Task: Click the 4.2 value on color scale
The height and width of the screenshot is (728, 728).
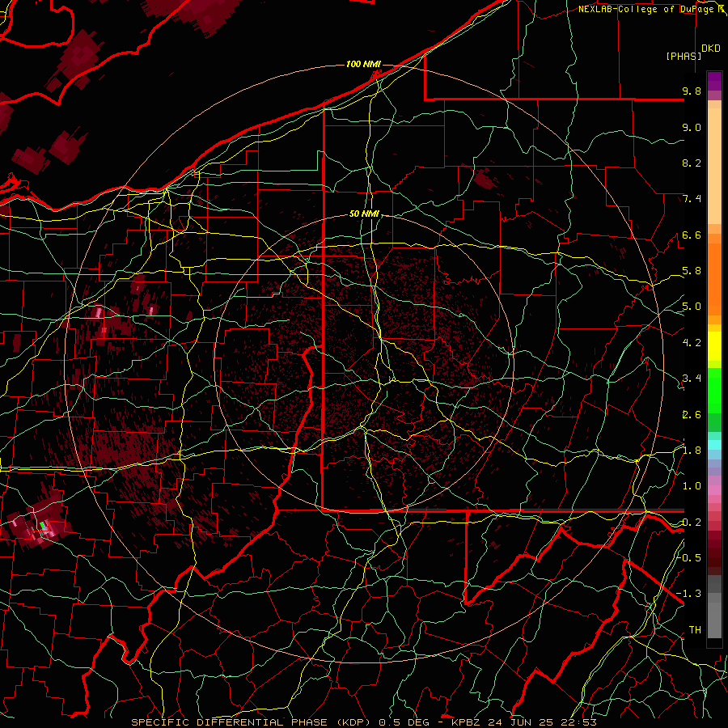Action: 692,343
